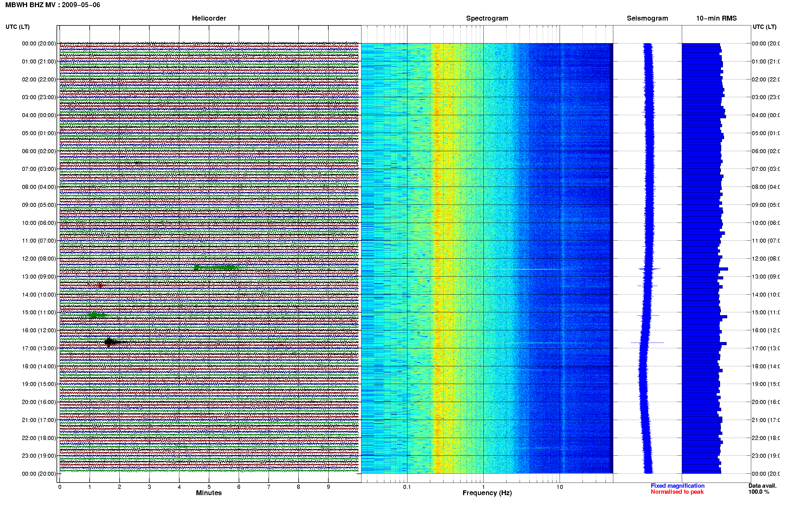Click the left 01:00 (21:00) time label
This screenshot has width=812, height=508.
tap(39, 61)
